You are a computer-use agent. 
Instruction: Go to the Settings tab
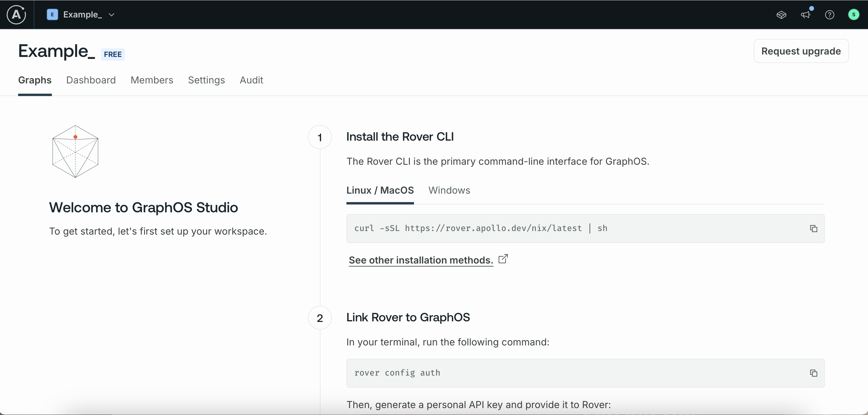(x=206, y=80)
